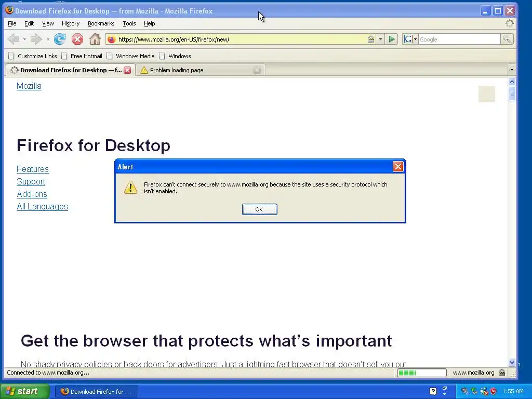Click the Windows bookmark

pos(176,56)
